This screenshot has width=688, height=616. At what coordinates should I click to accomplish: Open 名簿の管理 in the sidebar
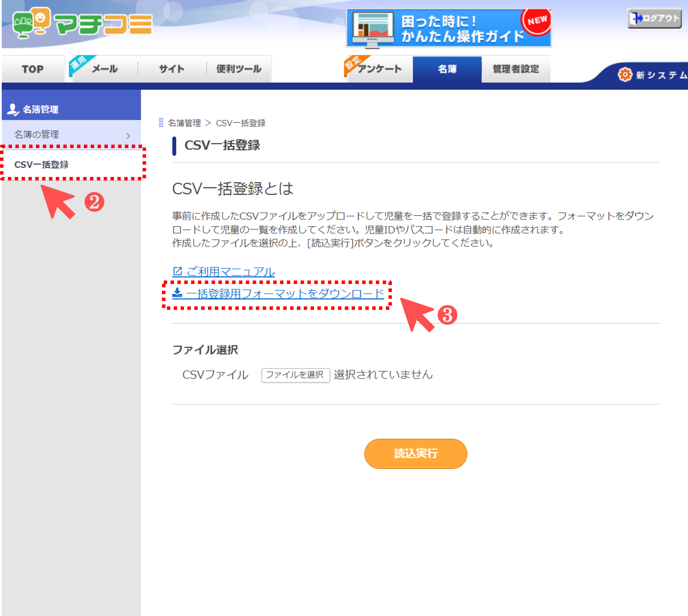point(71,134)
